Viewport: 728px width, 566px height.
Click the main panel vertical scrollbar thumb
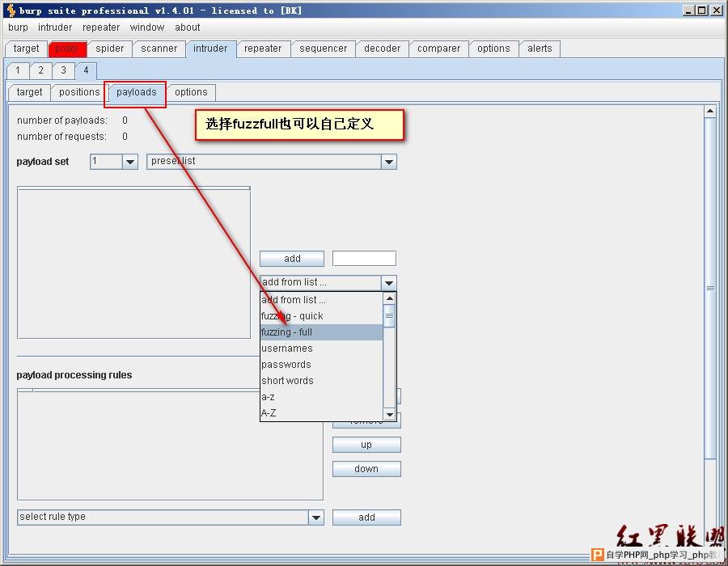(710, 288)
